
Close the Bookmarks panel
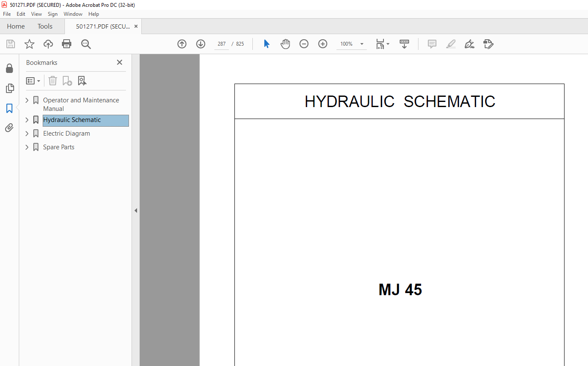120,62
